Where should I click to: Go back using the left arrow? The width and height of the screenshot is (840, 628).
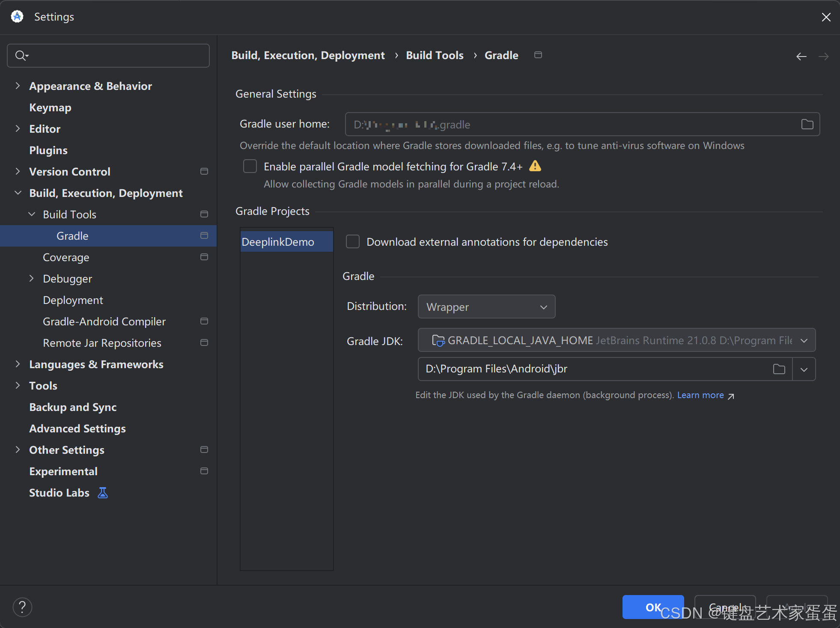pyautogui.click(x=801, y=57)
